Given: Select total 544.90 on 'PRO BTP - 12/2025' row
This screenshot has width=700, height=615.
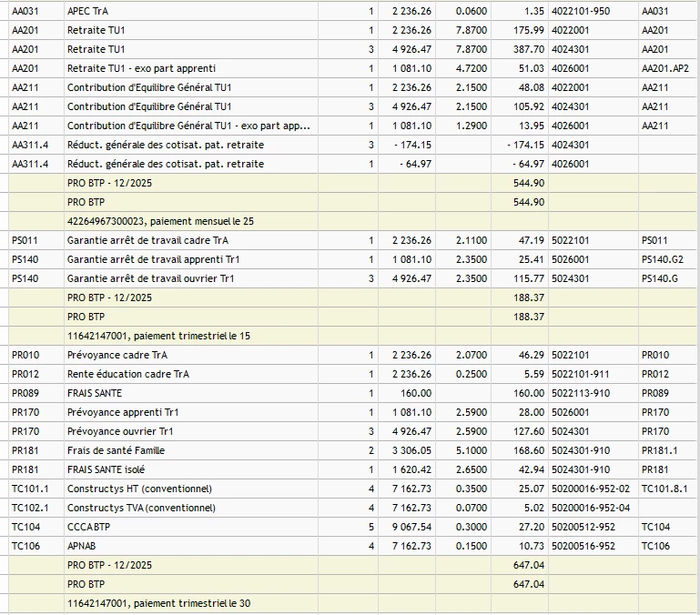Looking at the screenshot, I should pos(529,183).
